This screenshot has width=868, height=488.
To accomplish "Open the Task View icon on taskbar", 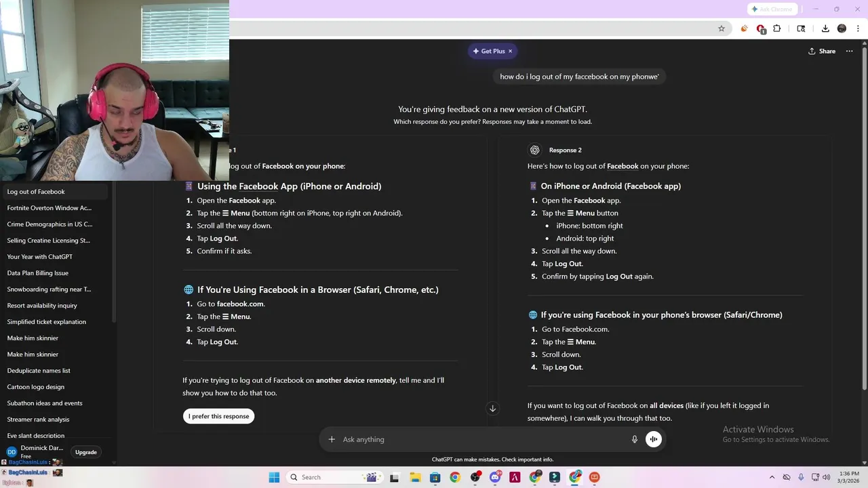I will (x=395, y=477).
